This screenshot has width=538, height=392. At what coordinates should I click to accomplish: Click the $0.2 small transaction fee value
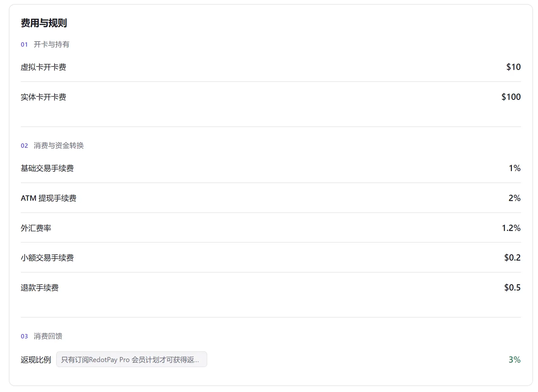512,257
